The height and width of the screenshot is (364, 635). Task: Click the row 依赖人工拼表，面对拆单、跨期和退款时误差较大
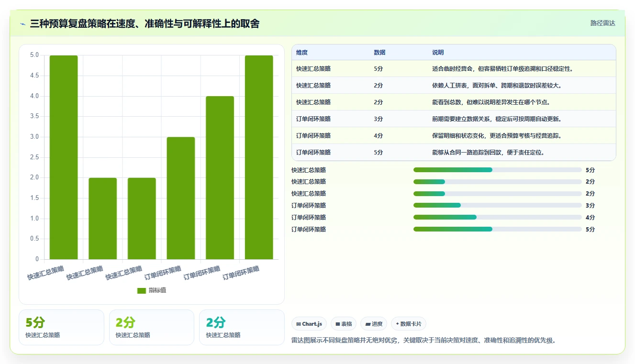tap(454, 86)
